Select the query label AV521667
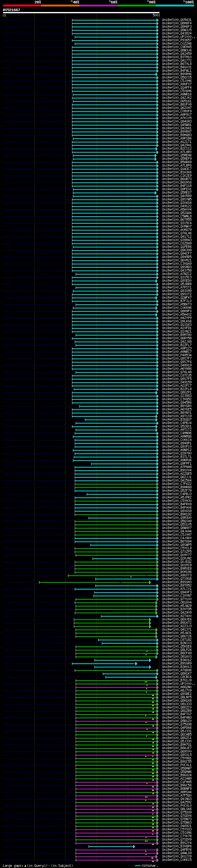The height and width of the screenshot is (868, 197). click(11, 10)
